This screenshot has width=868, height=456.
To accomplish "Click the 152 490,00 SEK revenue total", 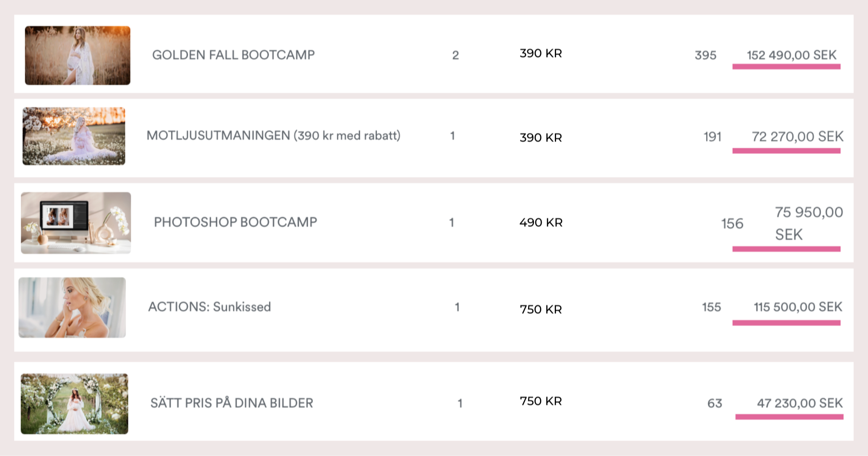I will pos(791,55).
